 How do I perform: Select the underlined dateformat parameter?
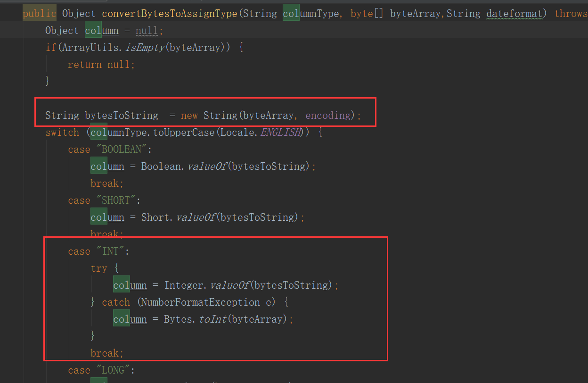pyautogui.click(x=514, y=13)
